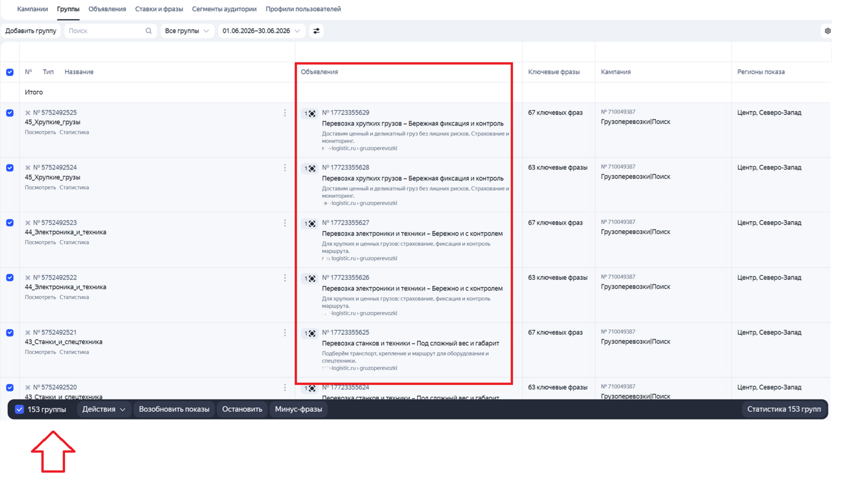The width and height of the screenshot is (855, 504).
Task: Uncheck group 5752492525 checkbox
Action: [x=10, y=113]
